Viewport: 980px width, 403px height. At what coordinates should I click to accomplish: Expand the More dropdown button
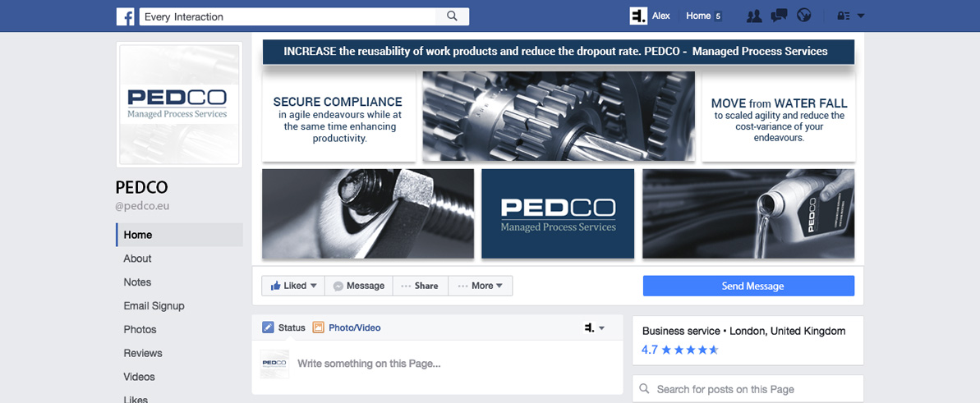[x=481, y=286]
